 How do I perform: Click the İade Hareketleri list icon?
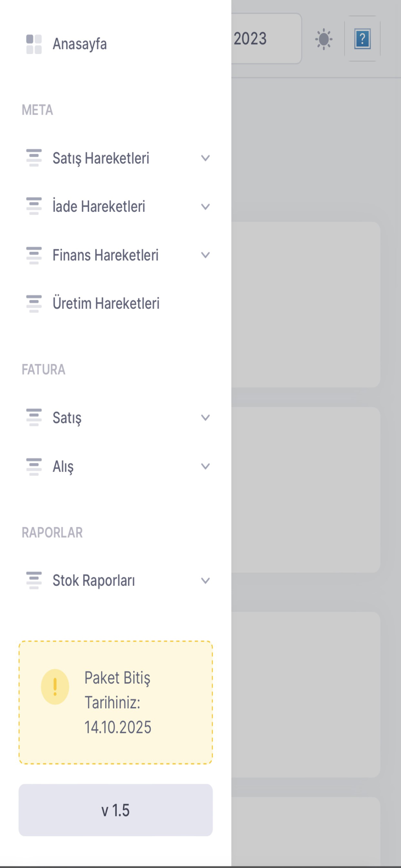(34, 206)
